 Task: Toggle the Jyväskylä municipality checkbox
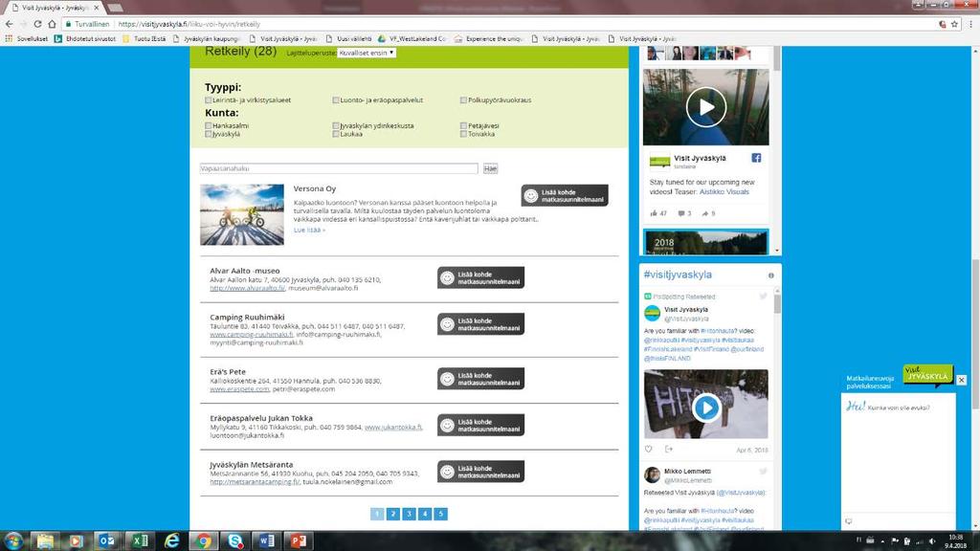[208, 134]
